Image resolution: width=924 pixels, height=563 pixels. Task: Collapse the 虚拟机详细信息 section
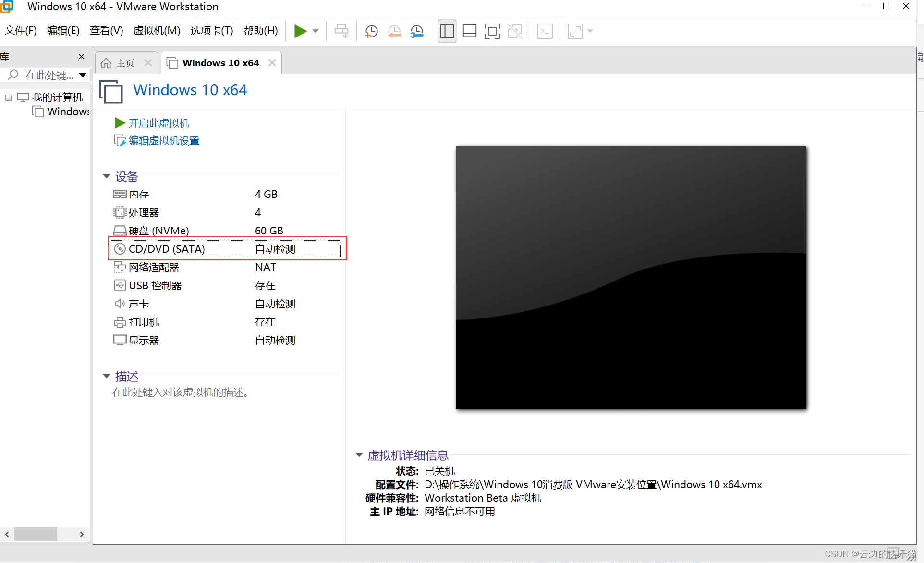click(359, 454)
